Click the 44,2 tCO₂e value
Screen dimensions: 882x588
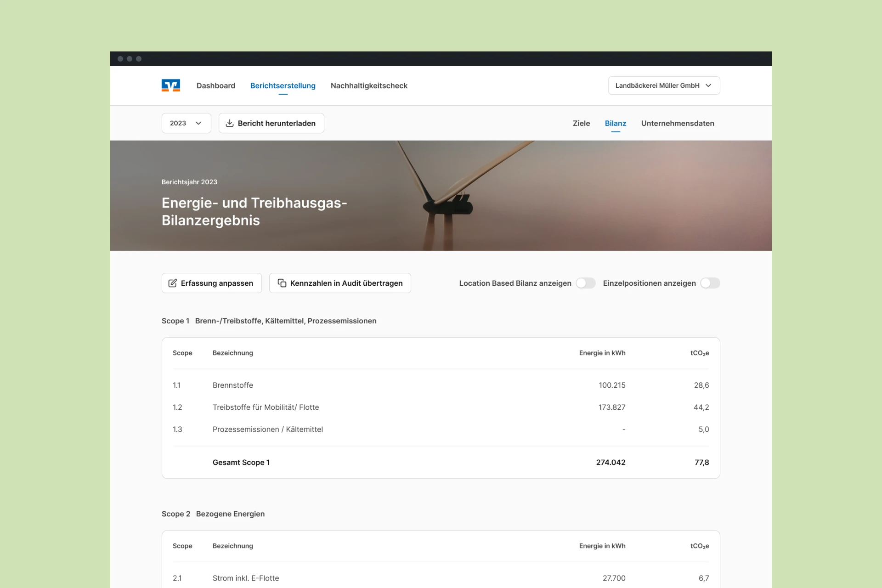701,407
